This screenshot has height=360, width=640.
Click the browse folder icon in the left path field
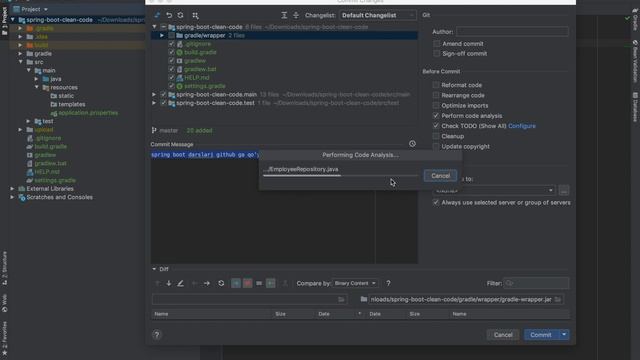(x=341, y=300)
